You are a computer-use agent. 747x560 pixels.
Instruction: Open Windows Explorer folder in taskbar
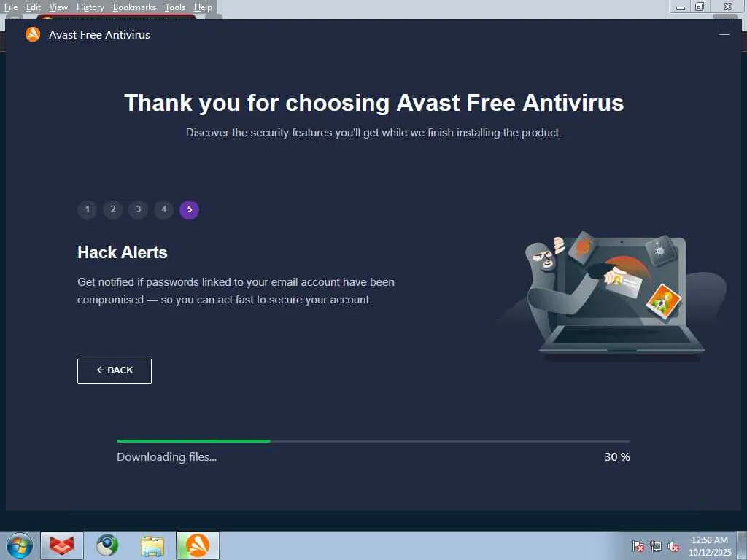[152, 545]
